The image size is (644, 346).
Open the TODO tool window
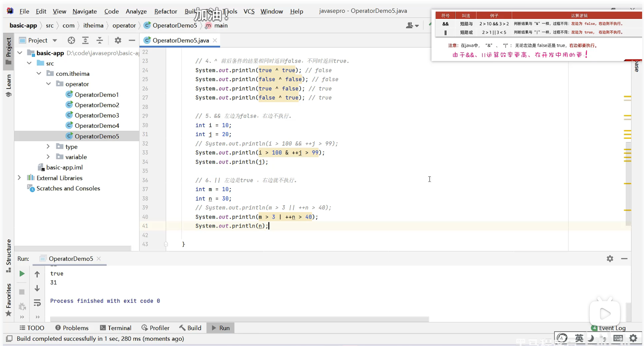click(32, 328)
